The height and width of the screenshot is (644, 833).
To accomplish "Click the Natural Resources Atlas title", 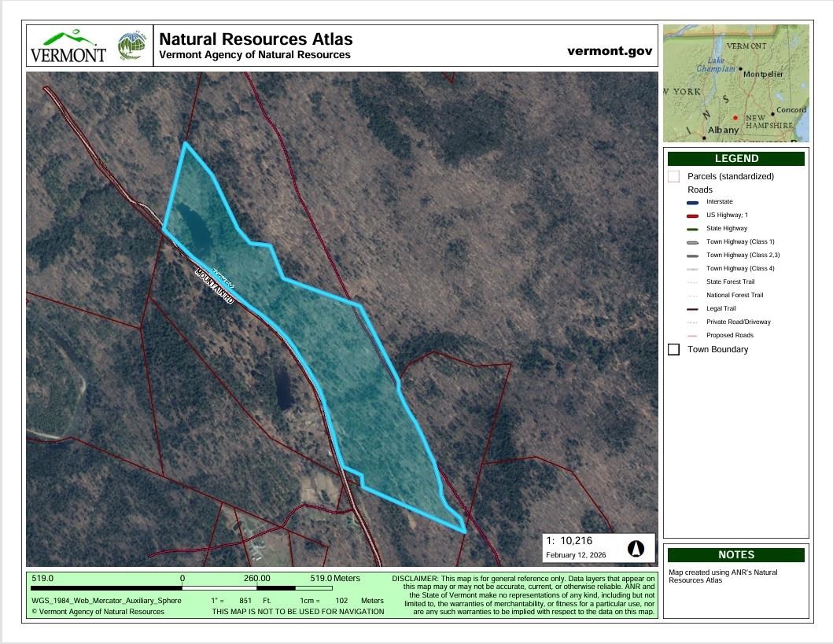I will 256,39.
